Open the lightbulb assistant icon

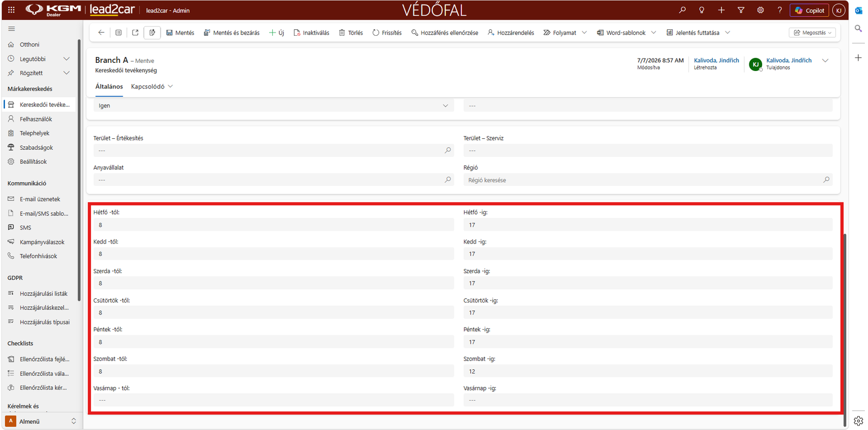coord(701,10)
